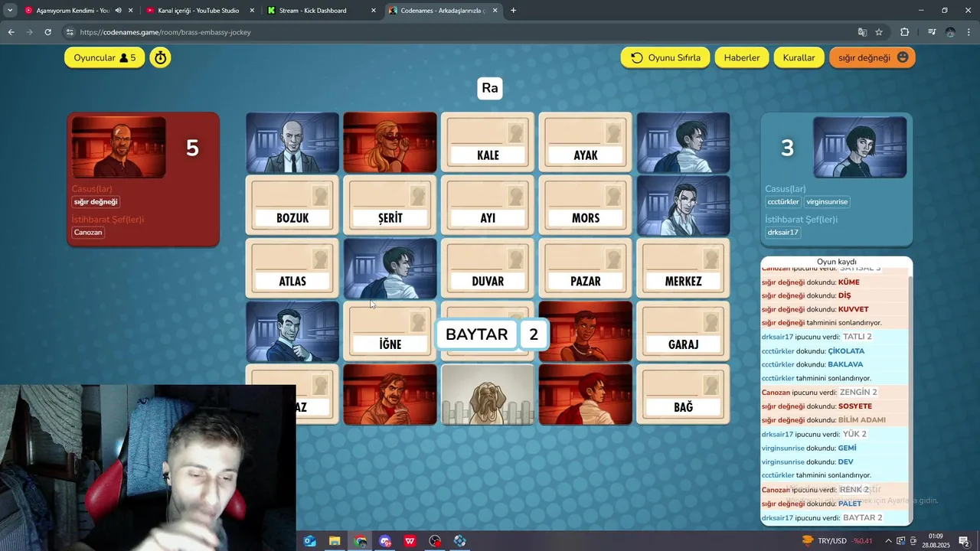The image size is (980, 551).
Task: Tap the DUVAR word card
Action: click(488, 269)
